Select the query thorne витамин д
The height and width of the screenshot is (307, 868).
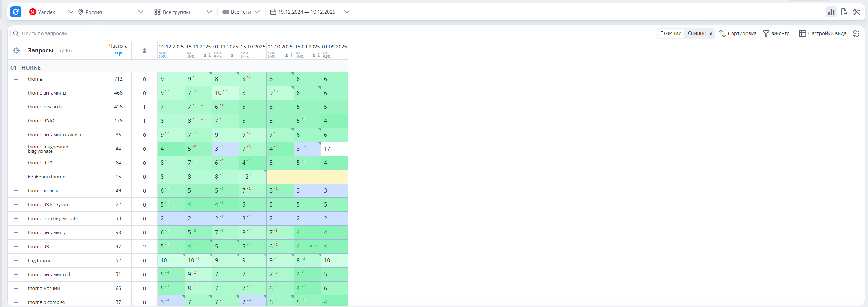point(47,233)
